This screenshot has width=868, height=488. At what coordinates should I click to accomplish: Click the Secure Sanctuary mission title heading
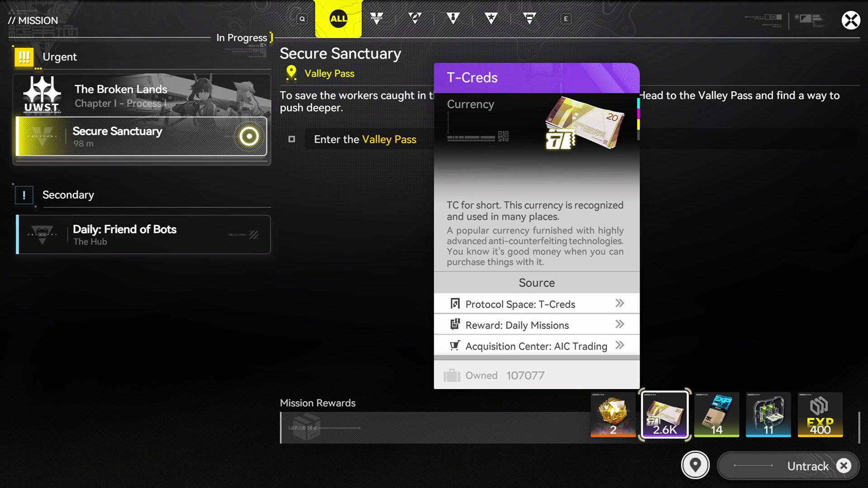coord(340,54)
